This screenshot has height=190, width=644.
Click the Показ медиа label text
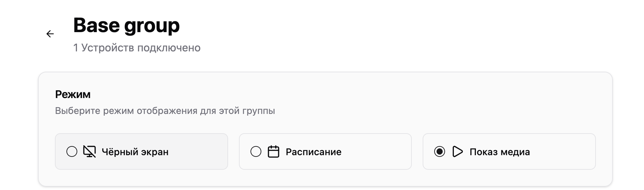pyautogui.click(x=500, y=152)
